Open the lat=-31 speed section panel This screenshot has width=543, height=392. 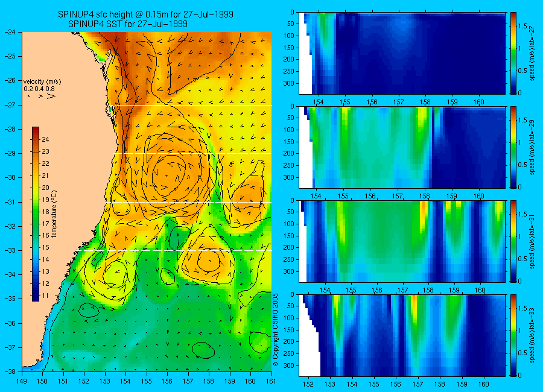tap(402, 241)
